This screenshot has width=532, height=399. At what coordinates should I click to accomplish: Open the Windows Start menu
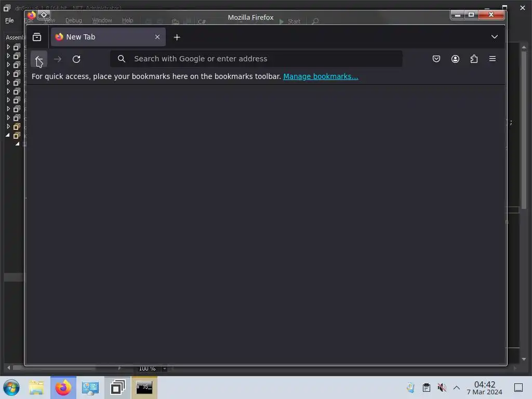pyautogui.click(x=11, y=388)
